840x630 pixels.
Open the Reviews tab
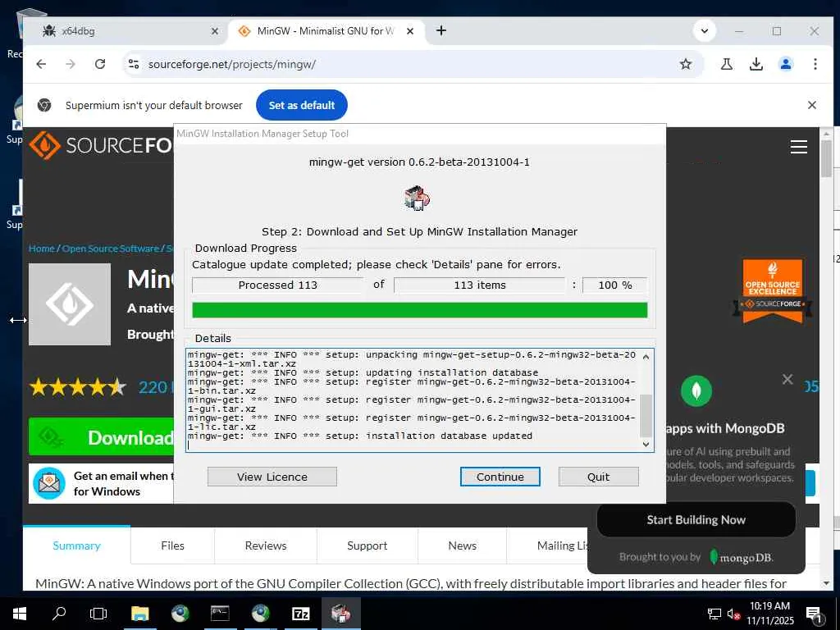click(x=266, y=546)
